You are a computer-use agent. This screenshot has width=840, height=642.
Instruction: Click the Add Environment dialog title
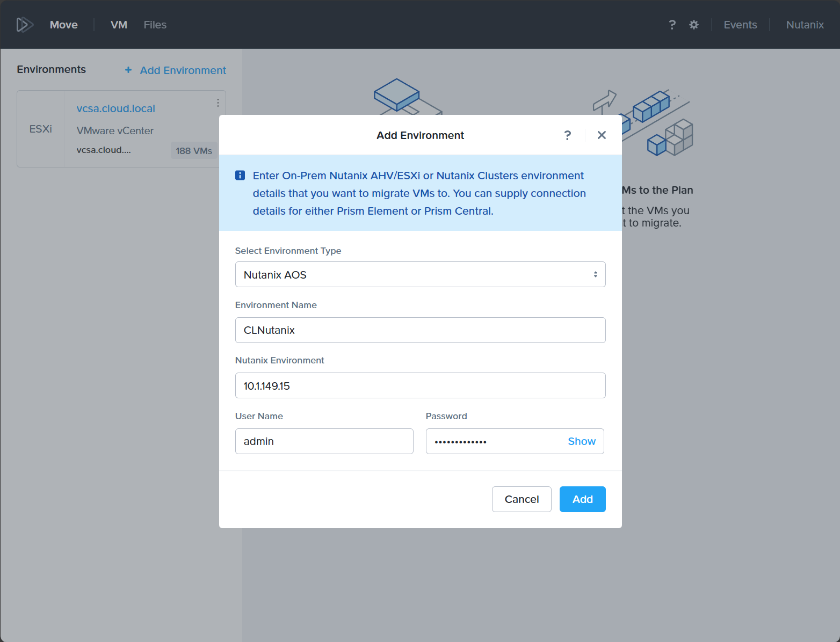pyautogui.click(x=421, y=135)
